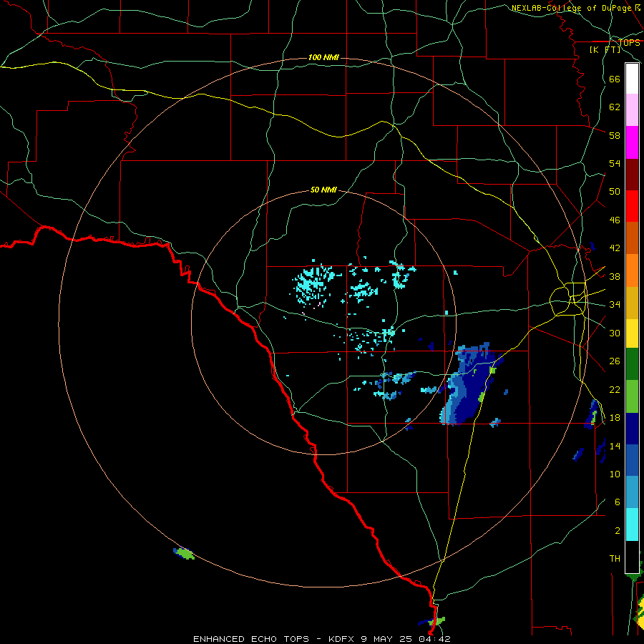Click the '100 NMI' range ring label
This screenshot has width=644, height=644.
[x=323, y=57]
